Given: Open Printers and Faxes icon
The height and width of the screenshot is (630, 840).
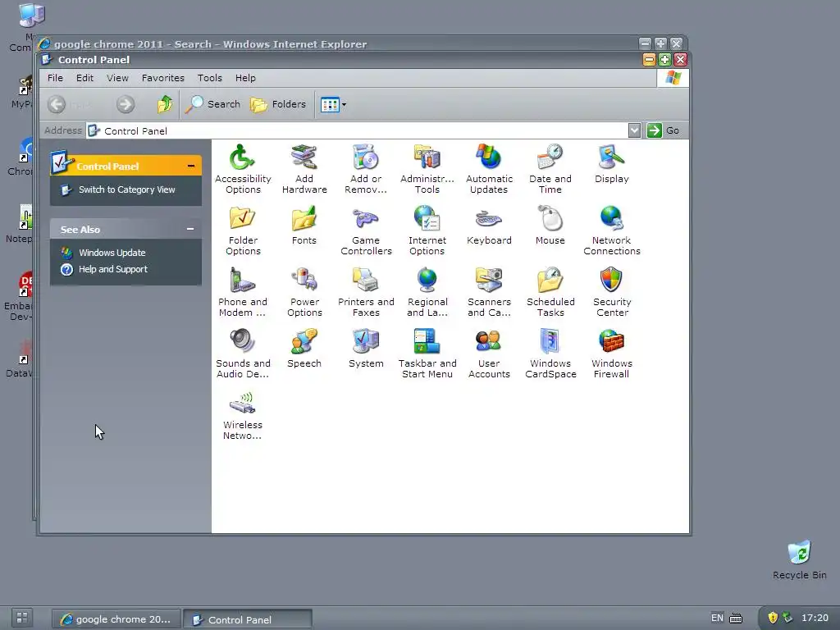Looking at the screenshot, I should point(366,292).
